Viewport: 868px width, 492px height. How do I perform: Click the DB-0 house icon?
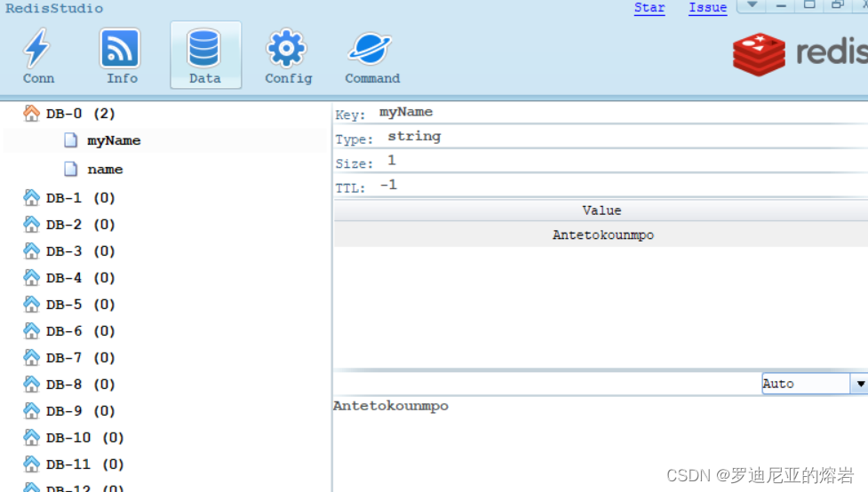coord(32,113)
